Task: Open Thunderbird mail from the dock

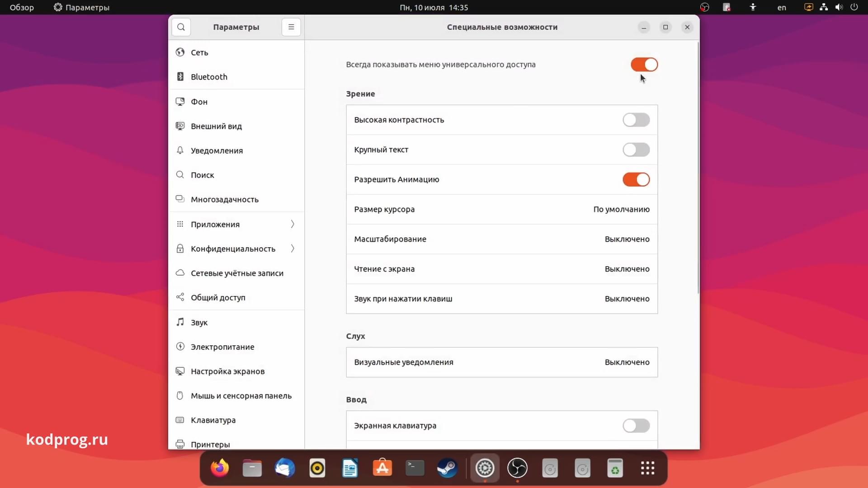Action: point(285,468)
